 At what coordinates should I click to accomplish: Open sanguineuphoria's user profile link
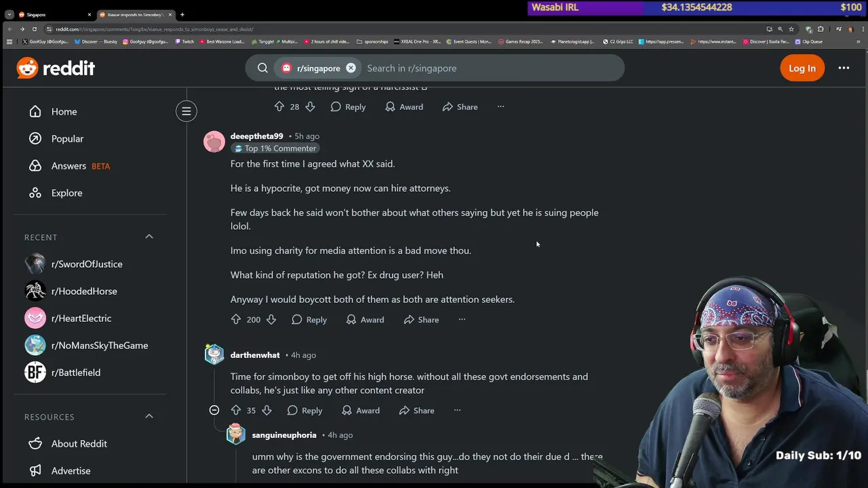click(284, 434)
